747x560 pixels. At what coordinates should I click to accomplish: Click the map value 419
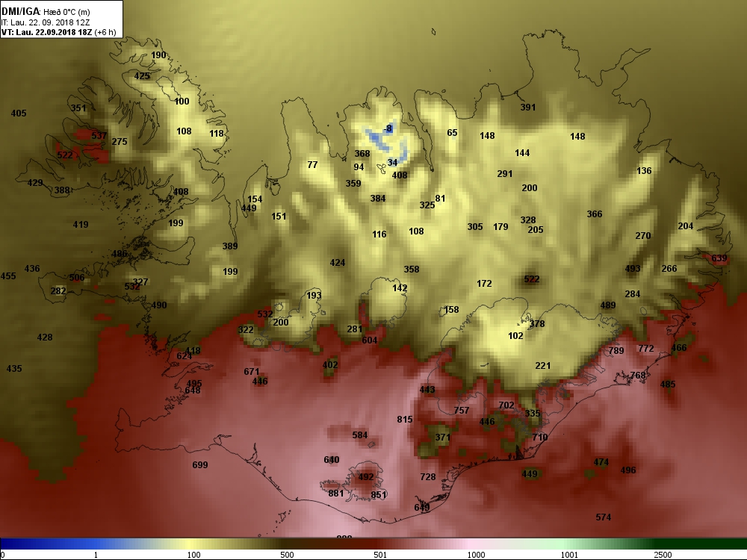(81, 224)
